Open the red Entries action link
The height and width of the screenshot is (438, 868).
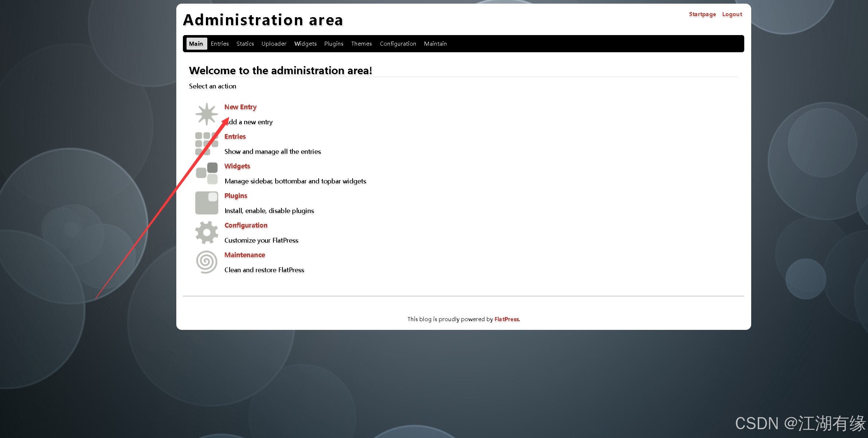[x=235, y=137]
